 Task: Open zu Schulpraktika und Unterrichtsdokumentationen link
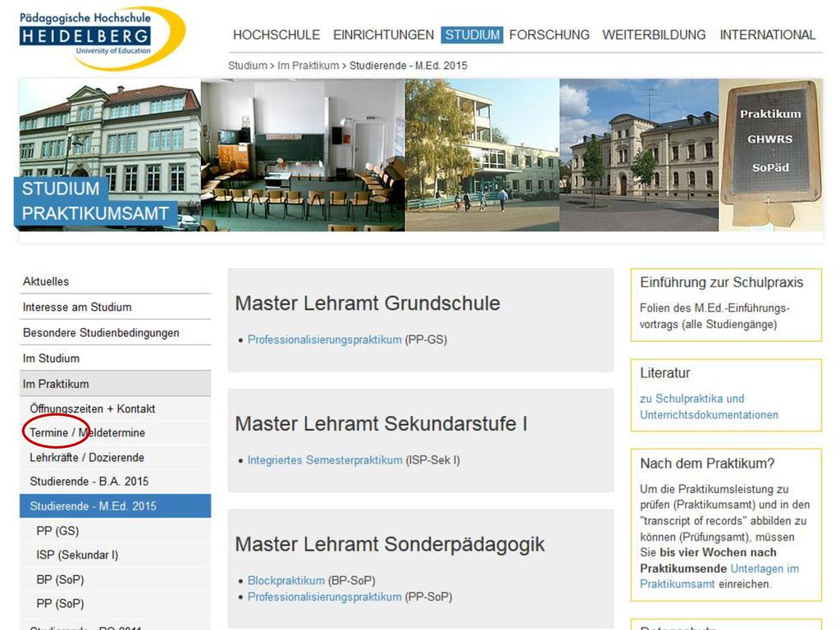[x=709, y=407]
